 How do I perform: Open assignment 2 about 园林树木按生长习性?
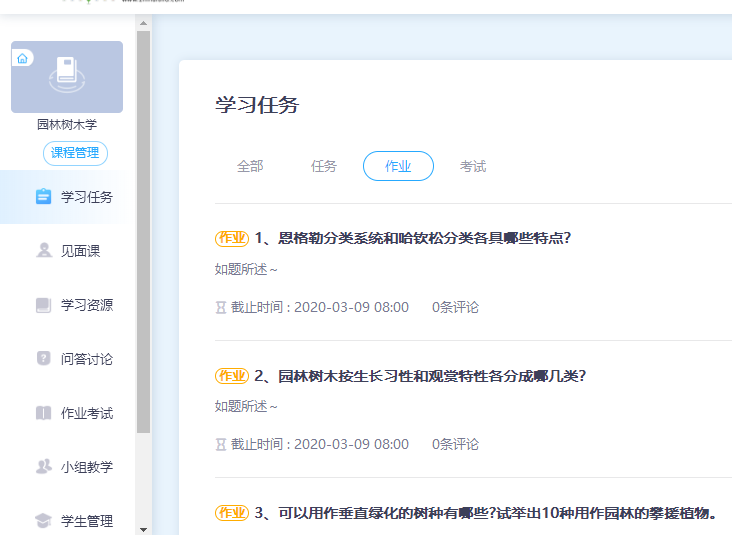419,376
